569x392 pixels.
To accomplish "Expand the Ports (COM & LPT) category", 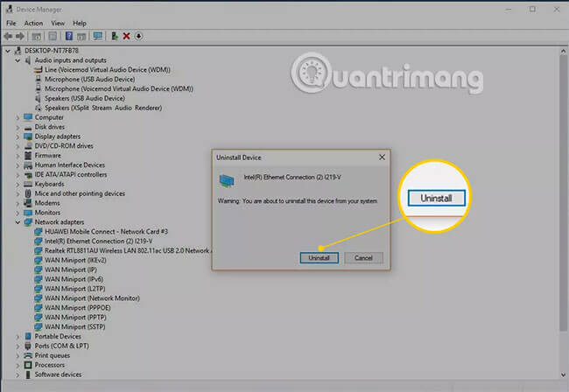I will (18, 346).
